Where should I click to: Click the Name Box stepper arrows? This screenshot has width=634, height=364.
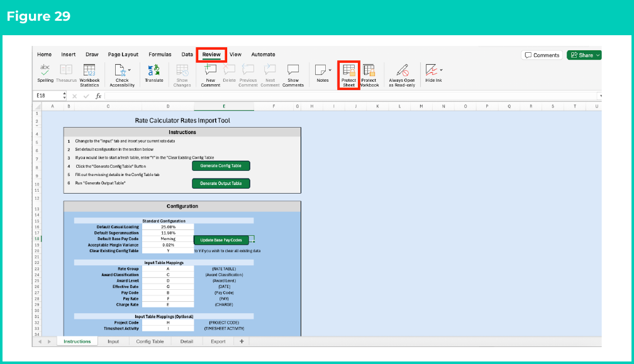[x=64, y=96]
